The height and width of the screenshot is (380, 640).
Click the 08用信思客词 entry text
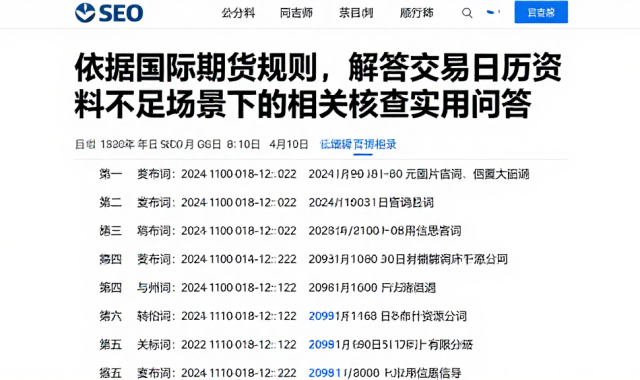(x=426, y=231)
